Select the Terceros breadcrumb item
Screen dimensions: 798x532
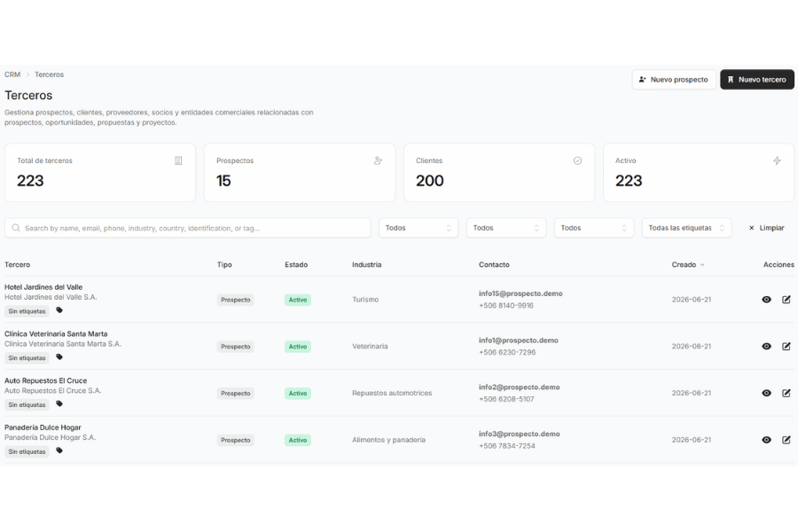[50, 74]
